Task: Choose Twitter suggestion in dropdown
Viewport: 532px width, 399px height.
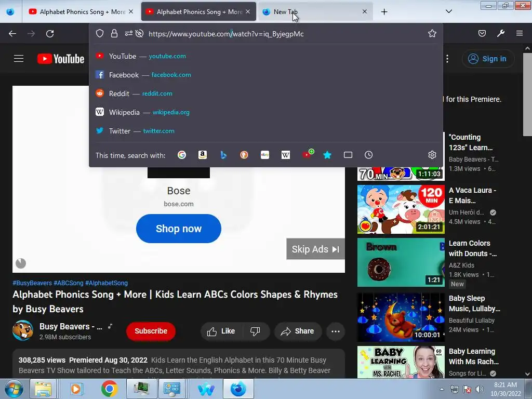Action: [266, 130]
